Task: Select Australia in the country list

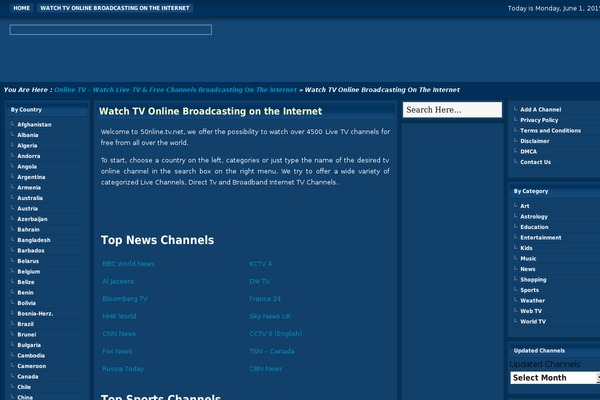Action: pyautogui.click(x=30, y=198)
